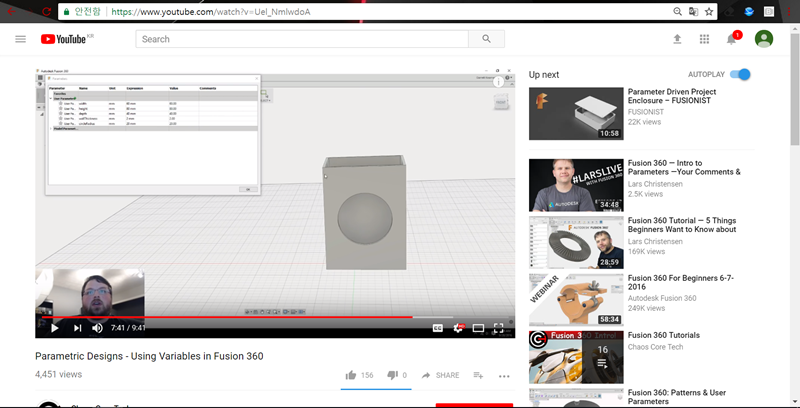Viewport: 800px width, 408px height.
Task: Visit the Autodesk Fusion 360 channel name
Action: (662, 298)
